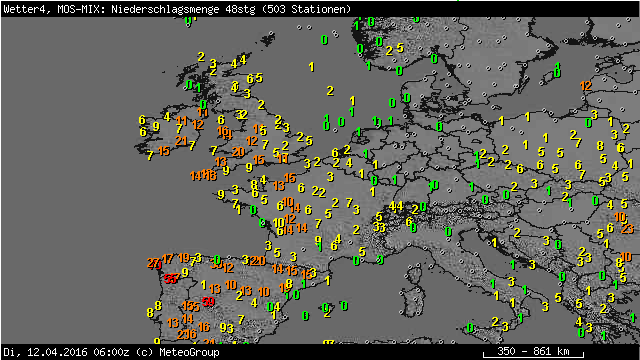Viewport: 640px width, 360px height.
Task: Click the red 59 value in central Spain
Action: coord(208,302)
